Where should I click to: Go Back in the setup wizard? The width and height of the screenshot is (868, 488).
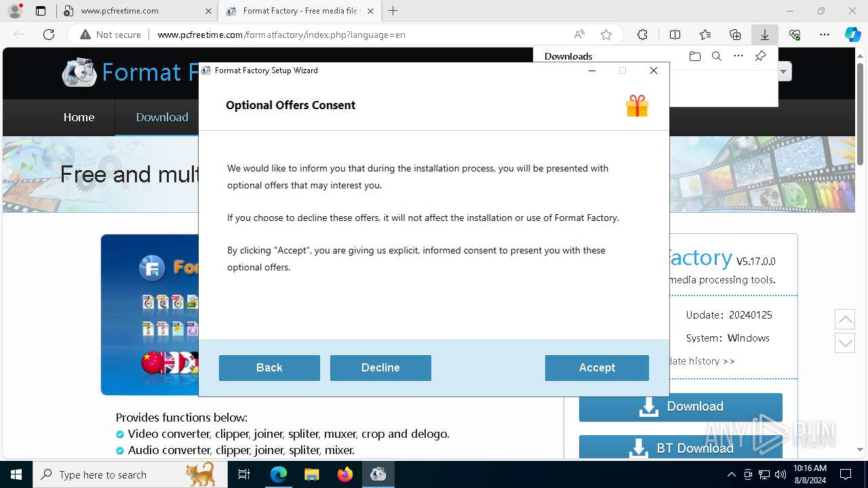pyautogui.click(x=269, y=367)
